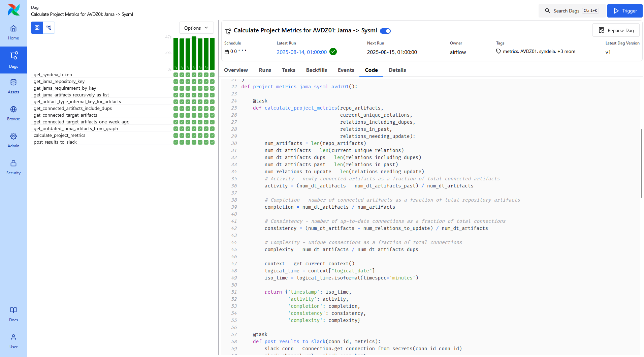
Task: Click get_connected_target_artifacts status in latest run column
Action: pos(212,115)
